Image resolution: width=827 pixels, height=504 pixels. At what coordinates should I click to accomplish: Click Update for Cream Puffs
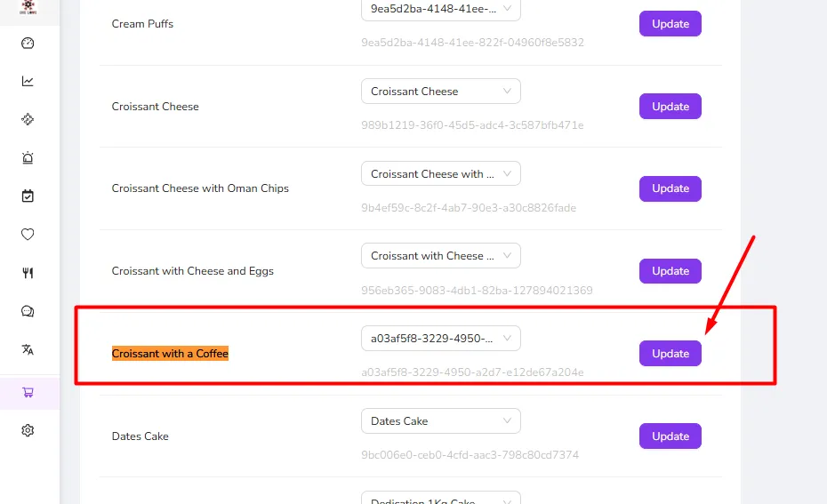click(x=670, y=24)
